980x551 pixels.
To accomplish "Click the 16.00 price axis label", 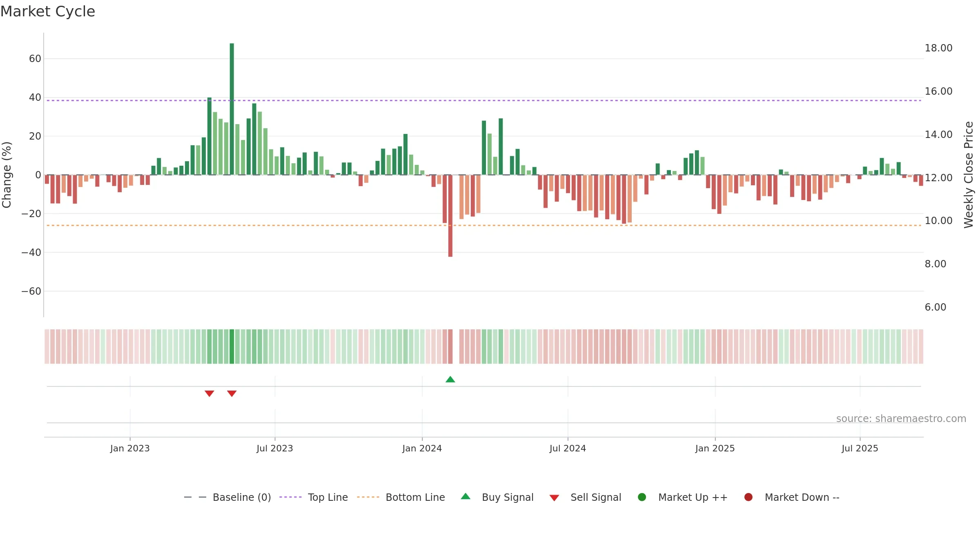I will [x=938, y=91].
